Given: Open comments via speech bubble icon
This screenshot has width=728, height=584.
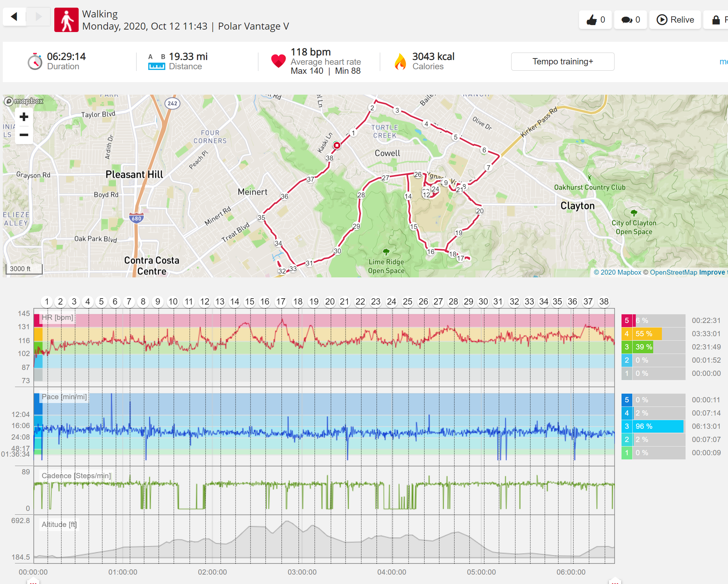Looking at the screenshot, I should click(627, 20).
